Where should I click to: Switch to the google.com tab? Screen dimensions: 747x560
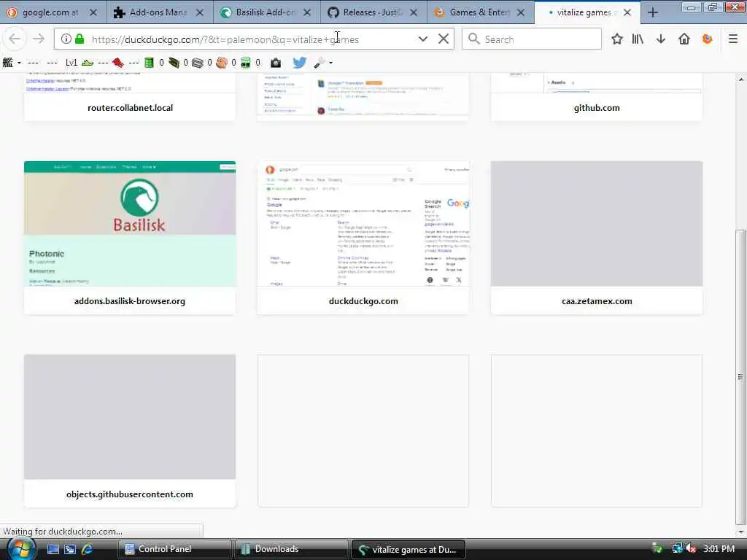[x=50, y=12]
